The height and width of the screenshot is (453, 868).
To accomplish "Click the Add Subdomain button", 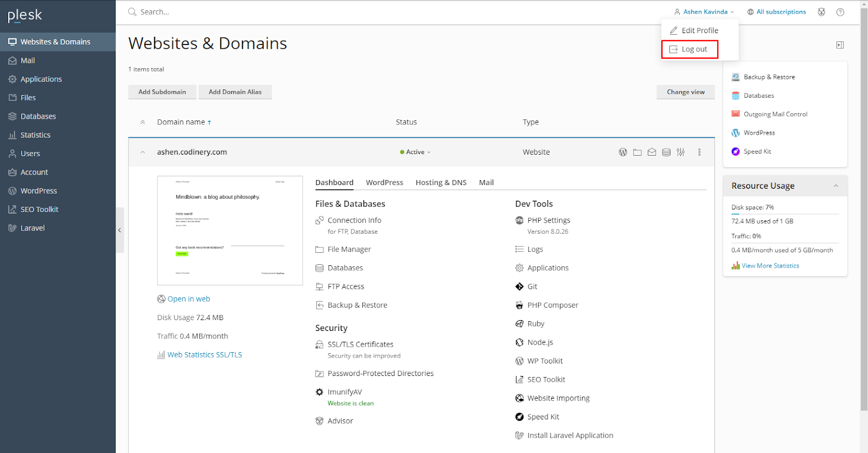I will 162,92.
